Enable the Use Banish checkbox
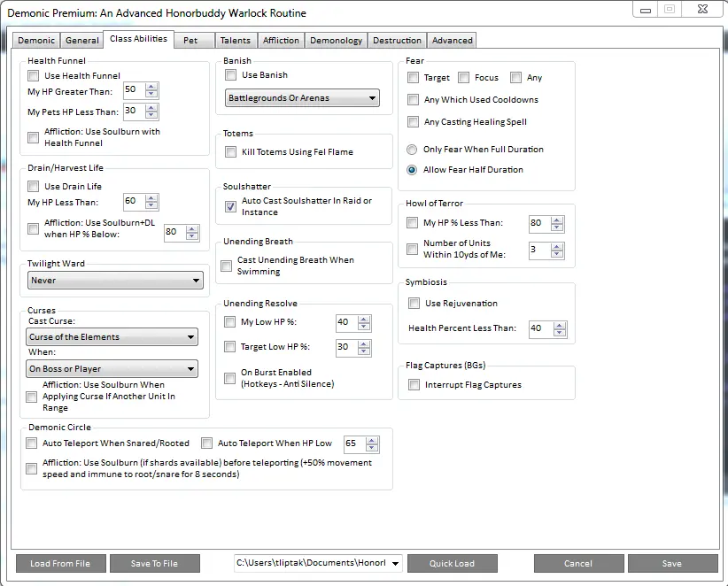Image resolution: width=728 pixels, height=586 pixels. point(230,74)
